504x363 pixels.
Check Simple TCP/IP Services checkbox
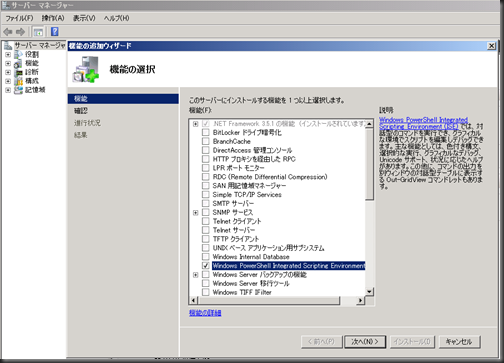coord(206,195)
